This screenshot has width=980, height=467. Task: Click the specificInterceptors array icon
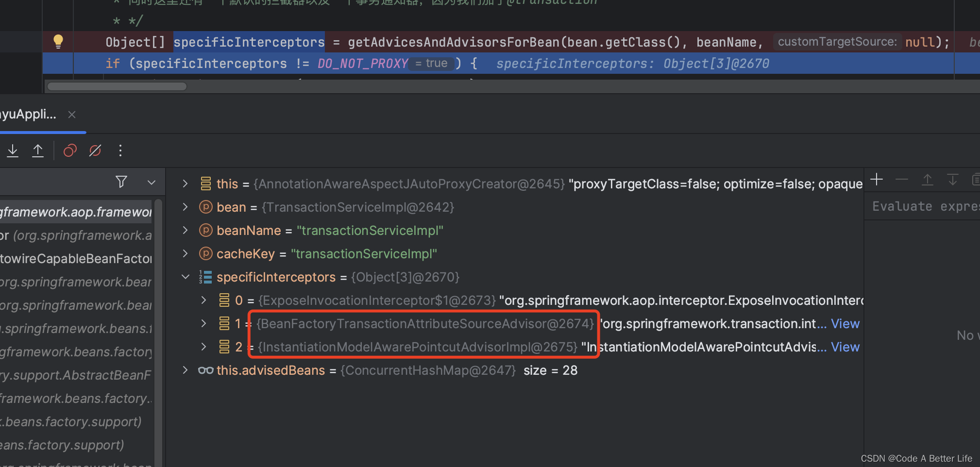tap(205, 277)
